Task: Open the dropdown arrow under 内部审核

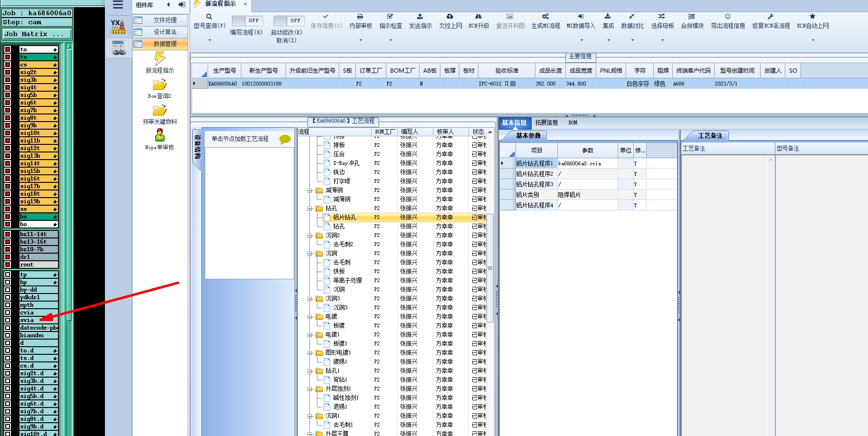Action: tap(361, 40)
